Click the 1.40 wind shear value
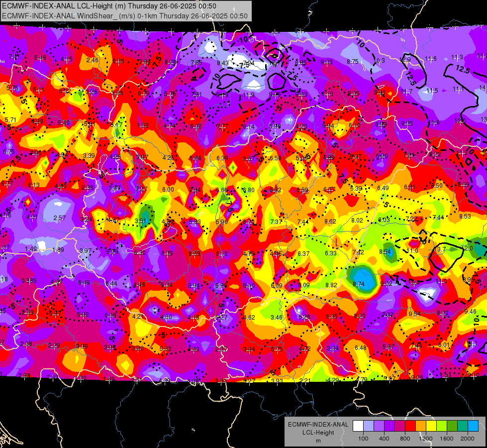 (31, 249)
